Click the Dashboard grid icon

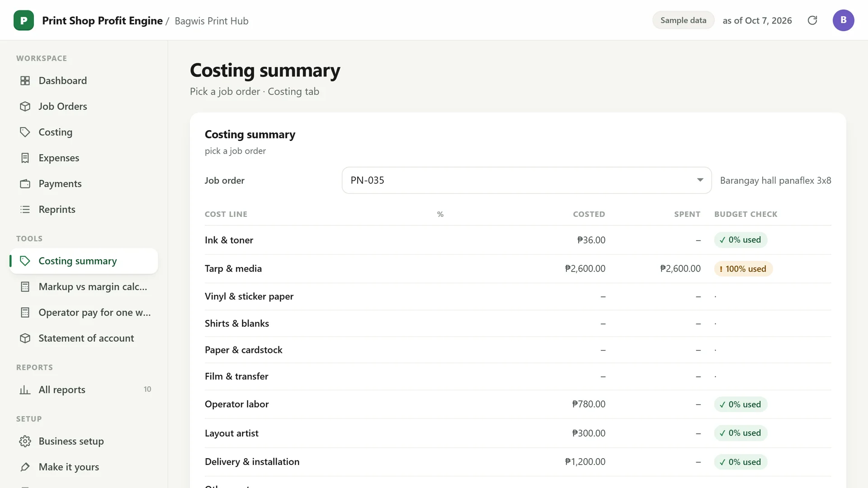click(x=25, y=80)
